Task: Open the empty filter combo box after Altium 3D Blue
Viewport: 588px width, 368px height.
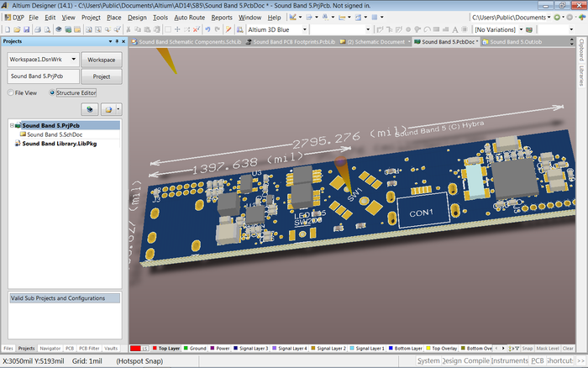Action: (368, 29)
